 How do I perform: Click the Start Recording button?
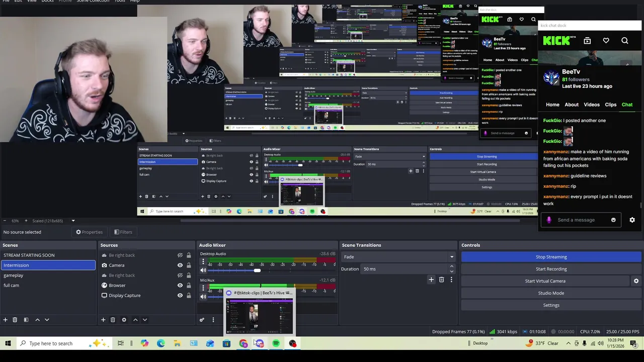pos(551,269)
